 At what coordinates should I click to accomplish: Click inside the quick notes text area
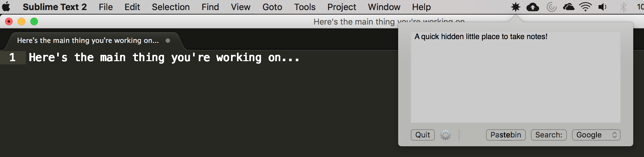tap(515, 77)
